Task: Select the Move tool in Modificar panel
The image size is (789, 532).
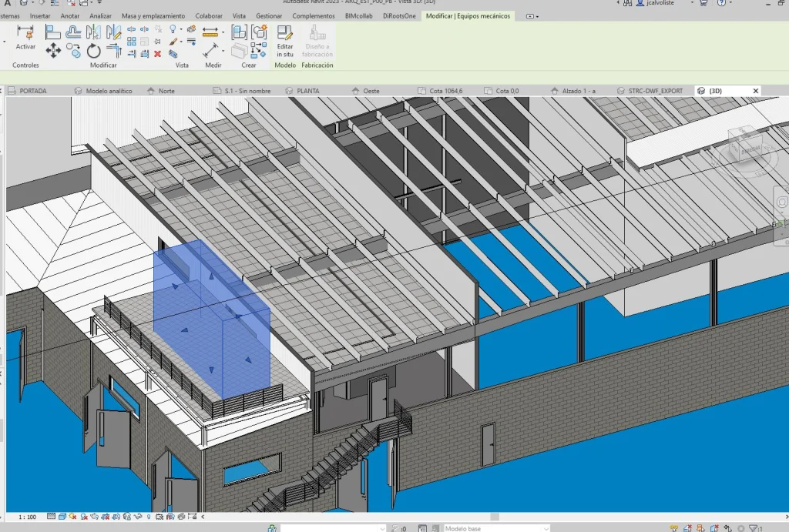Action: coord(53,51)
